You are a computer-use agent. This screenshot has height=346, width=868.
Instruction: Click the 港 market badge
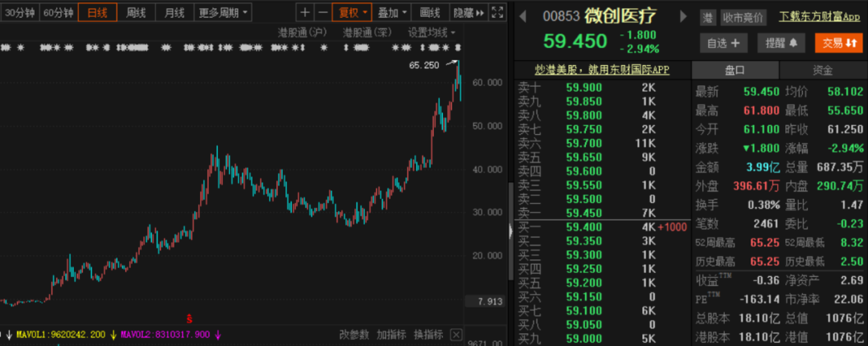(x=707, y=18)
